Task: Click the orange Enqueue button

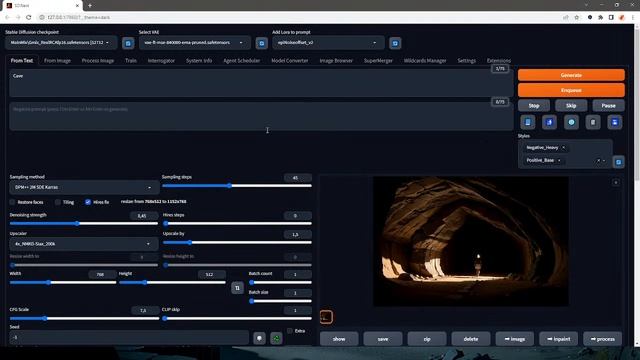Action: 571,90
